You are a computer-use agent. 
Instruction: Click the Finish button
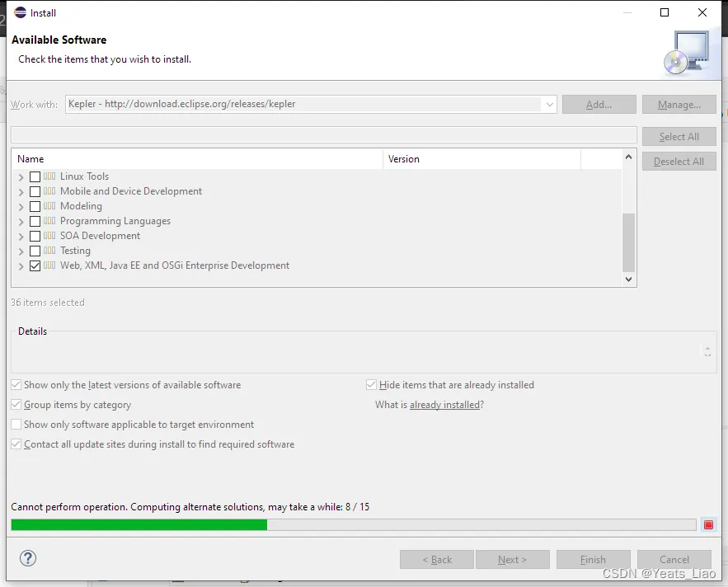coord(594,560)
